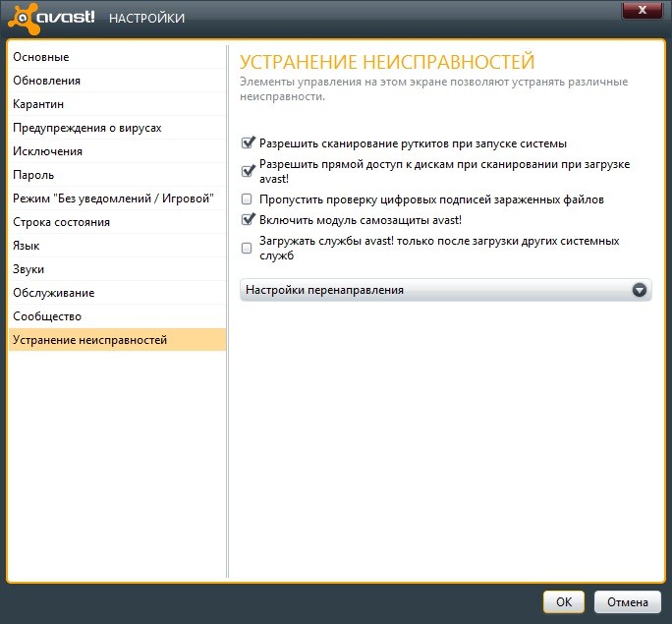Enable Загружать службы avast! только после checkbox

(247, 248)
